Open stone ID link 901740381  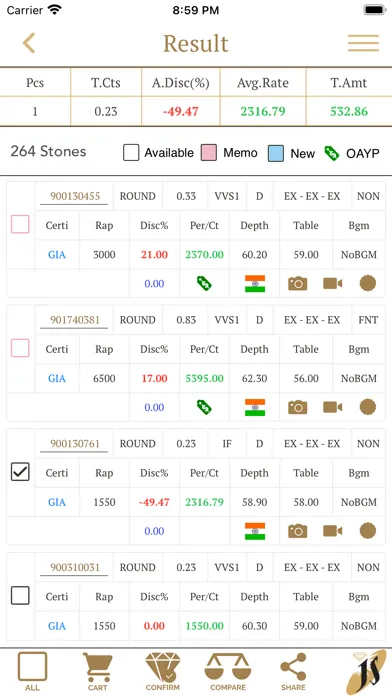(75, 320)
